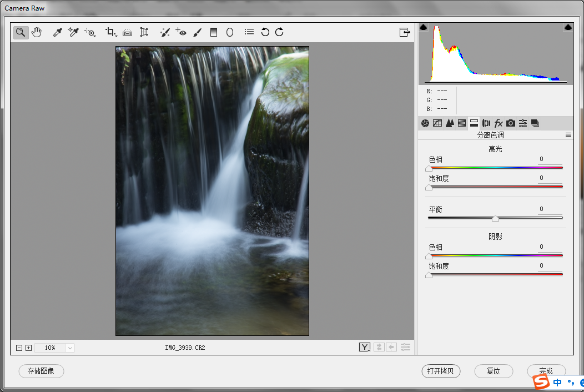Viewport: 584px width, 392px height.
Task: Rotate image counterclockwise
Action: point(265,32)
